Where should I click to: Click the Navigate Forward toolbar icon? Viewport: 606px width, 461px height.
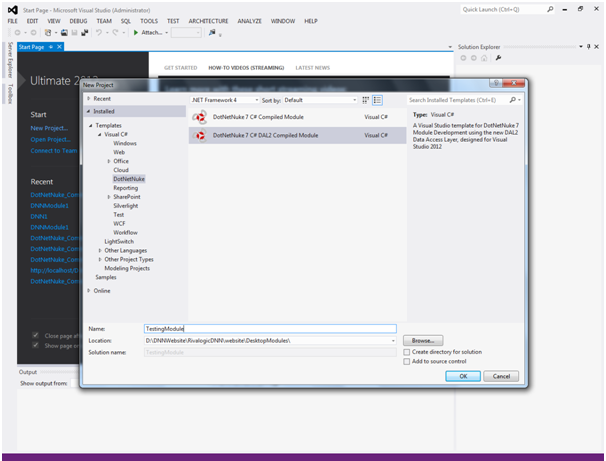[x=33, y=33]
